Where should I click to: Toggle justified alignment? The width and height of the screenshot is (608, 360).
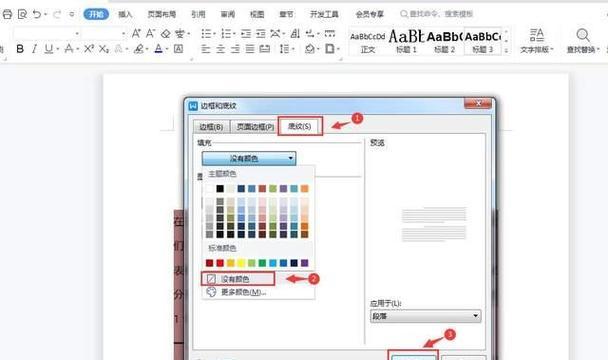click(250, 49)
